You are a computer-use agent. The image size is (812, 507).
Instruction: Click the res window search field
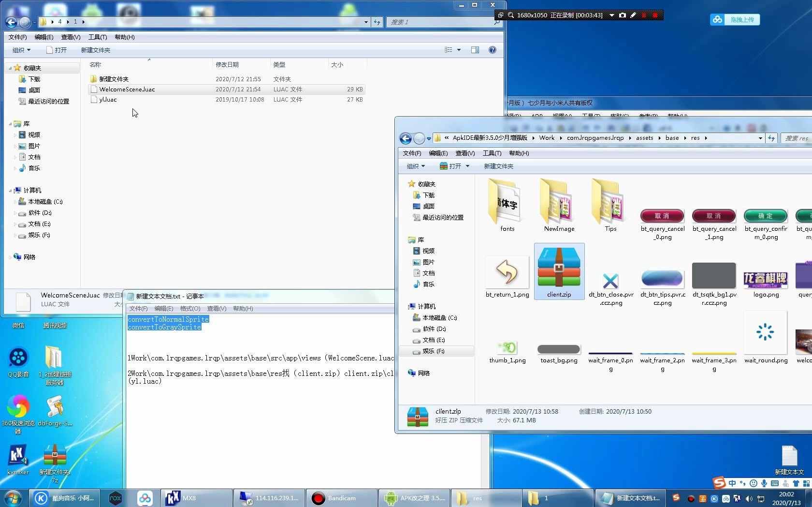[796, 138]
